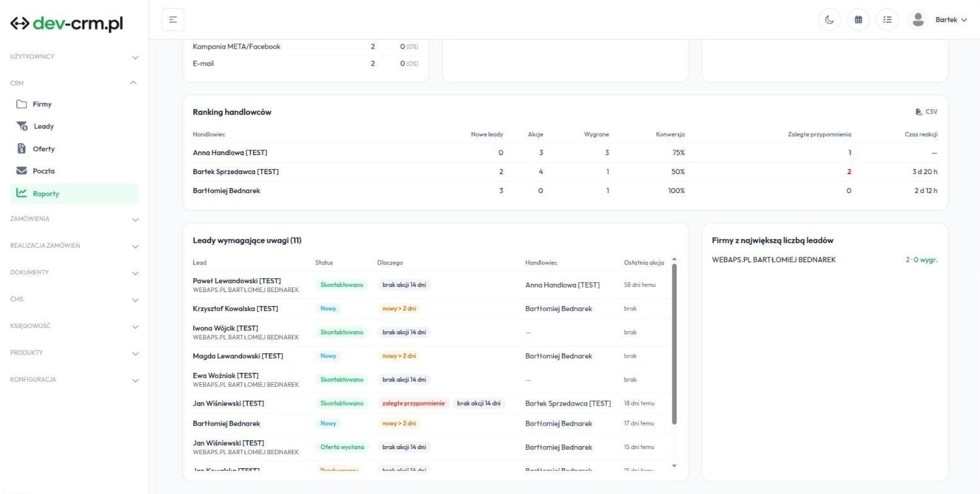Screen dimensions: 980x494
Task: Click WEBAPS.PL BARTŁOMIEJ BEDNAREK in companies panel
Action: point(774,260)
